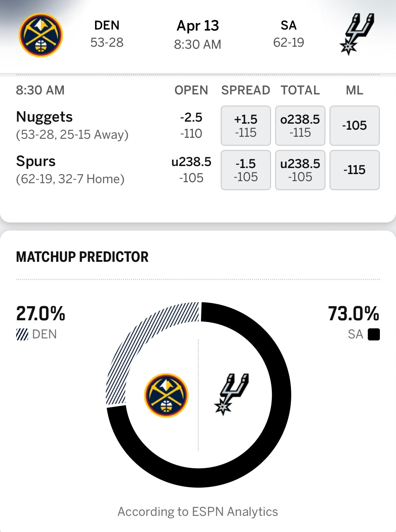Tap the SA abbreviation in the header
The image size is (396, 532).
coord(289,26)
